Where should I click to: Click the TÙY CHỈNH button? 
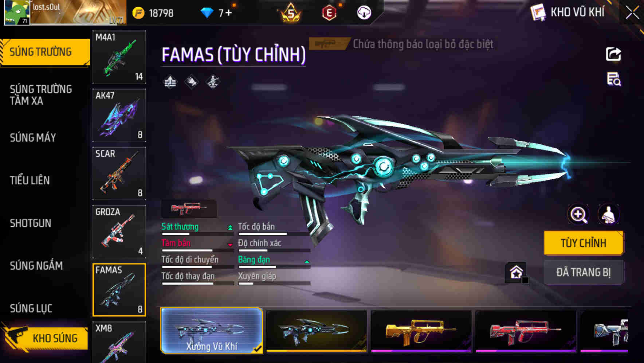(584, 243)
